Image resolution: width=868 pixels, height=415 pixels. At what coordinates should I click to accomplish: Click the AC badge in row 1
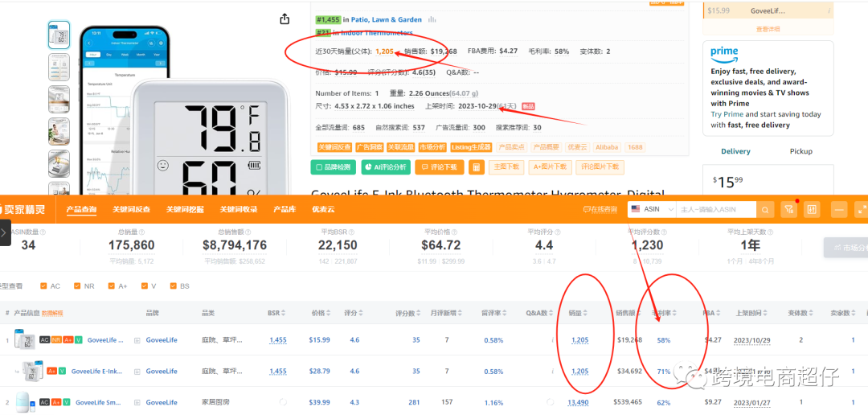point(44,339)
